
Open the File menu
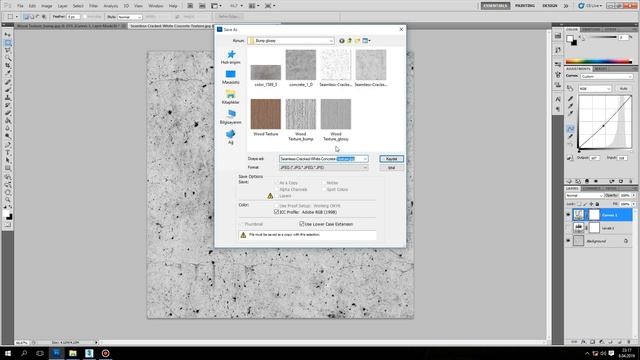coord(20,6)
